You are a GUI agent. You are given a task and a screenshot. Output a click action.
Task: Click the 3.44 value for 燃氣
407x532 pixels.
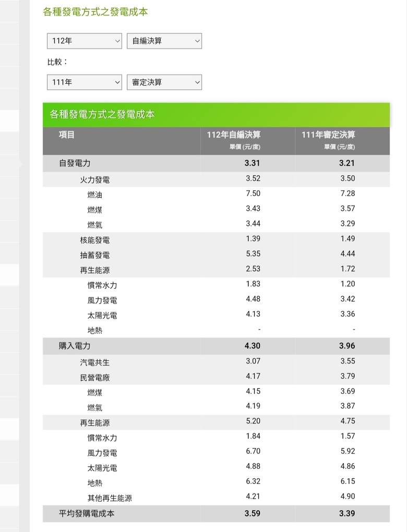(253, 224)
